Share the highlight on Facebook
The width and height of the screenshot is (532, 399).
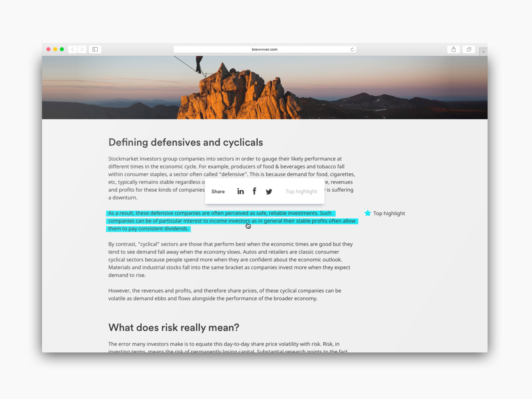(254, 191)
